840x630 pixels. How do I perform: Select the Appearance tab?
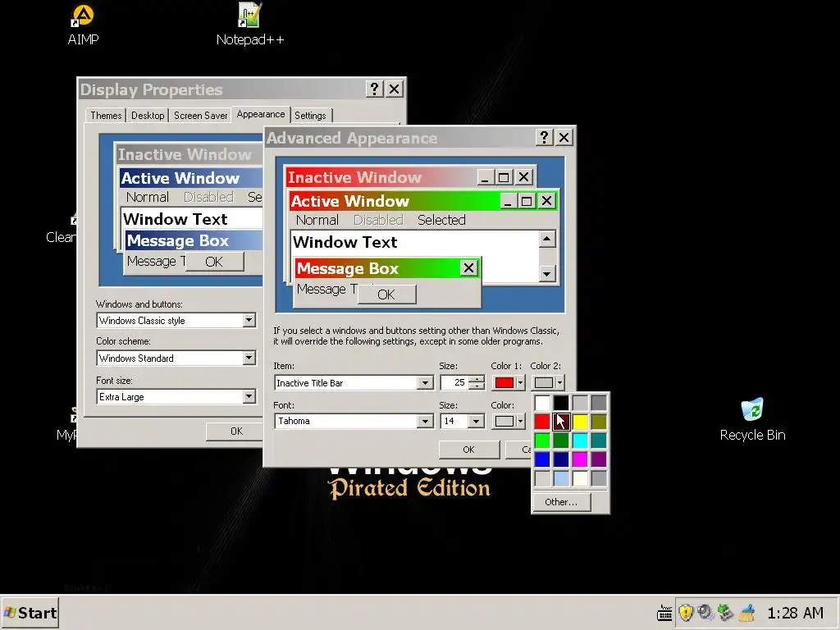click(x=261, y=114)
